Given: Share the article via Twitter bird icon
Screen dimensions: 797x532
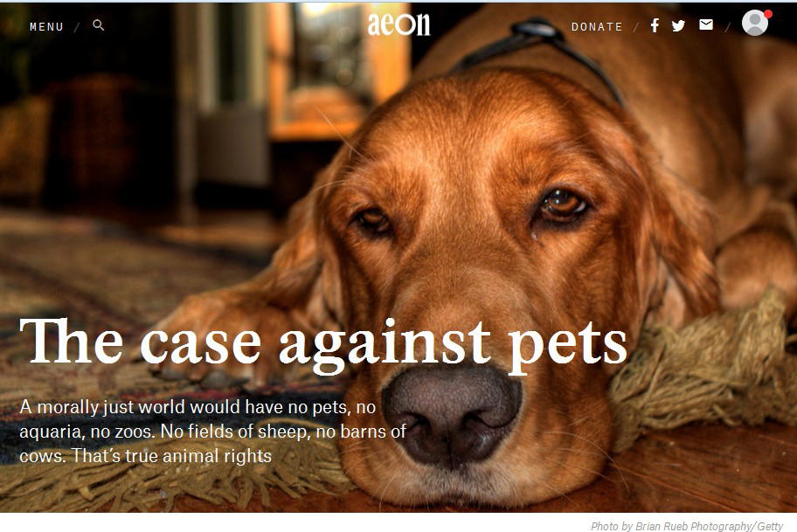Looking at the screenshot, I should tap(678, 26).
